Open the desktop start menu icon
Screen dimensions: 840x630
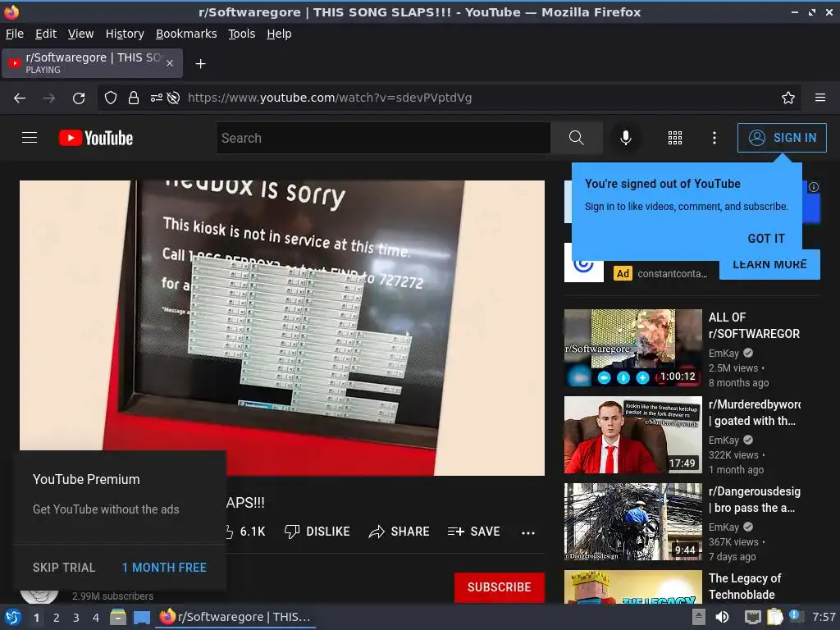point(12,617)
